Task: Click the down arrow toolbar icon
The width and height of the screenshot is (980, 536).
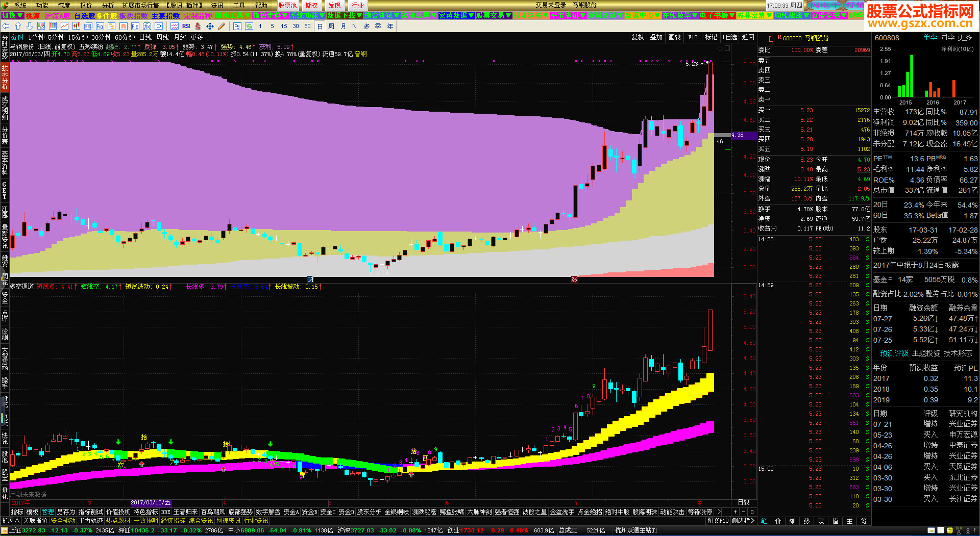Action: [29, 26]
